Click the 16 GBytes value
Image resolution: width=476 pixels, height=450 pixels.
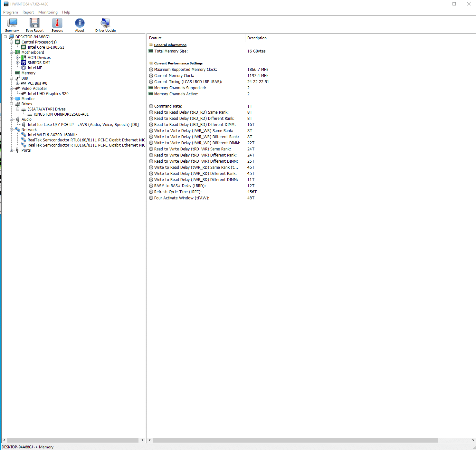pyautogui.click(x=256, y=51)
